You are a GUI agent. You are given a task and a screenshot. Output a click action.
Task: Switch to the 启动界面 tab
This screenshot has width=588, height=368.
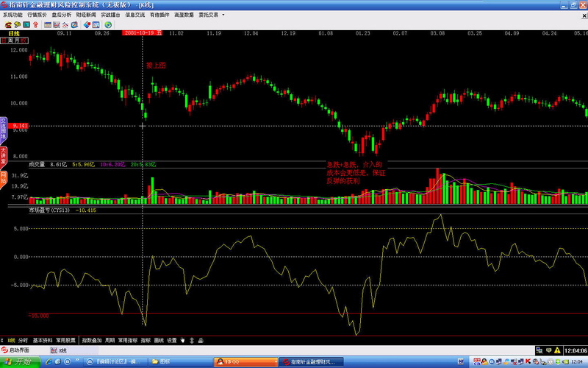pos(22,350)
